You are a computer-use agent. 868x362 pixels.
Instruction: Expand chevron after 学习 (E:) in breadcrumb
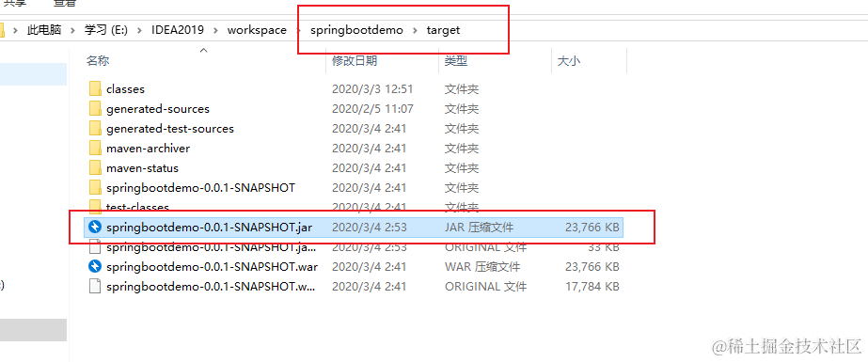point(139,30)
